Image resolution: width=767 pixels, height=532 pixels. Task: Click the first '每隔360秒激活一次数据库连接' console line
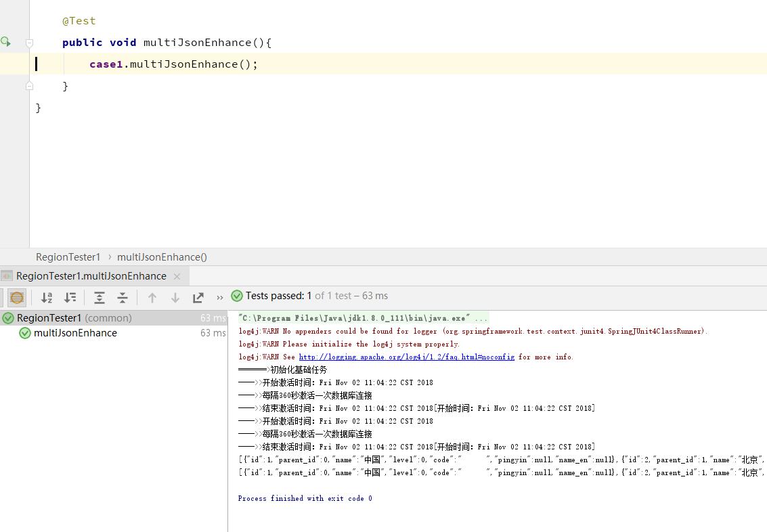click(x=305, y=395)
